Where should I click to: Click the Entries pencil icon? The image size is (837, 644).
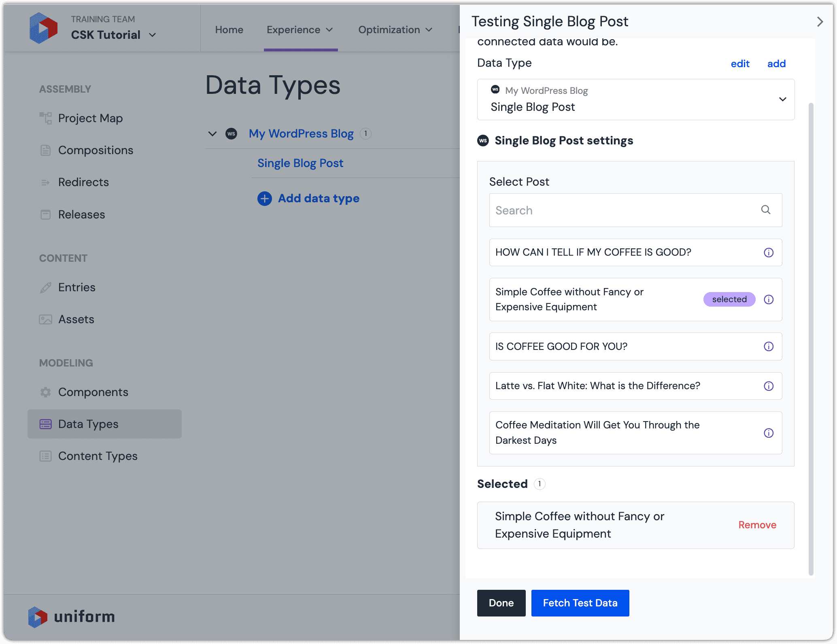click(x=45, y=288)
